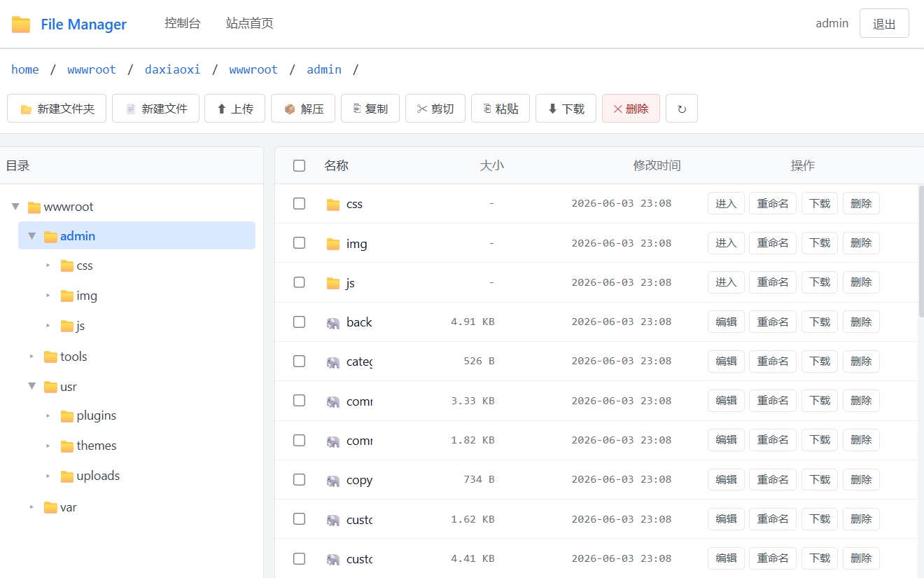Click the 4.91 KB size cell
Screen dimensions: 924x578
(x=472, y=322)
